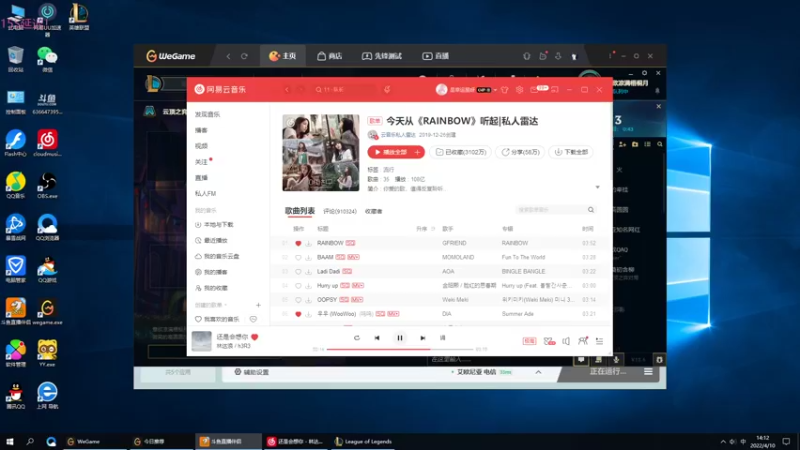Open the 先锋测试 tab in WeGame
This screenshot has height=450, width=800.
pyautogui.click(x=382, y=56)
